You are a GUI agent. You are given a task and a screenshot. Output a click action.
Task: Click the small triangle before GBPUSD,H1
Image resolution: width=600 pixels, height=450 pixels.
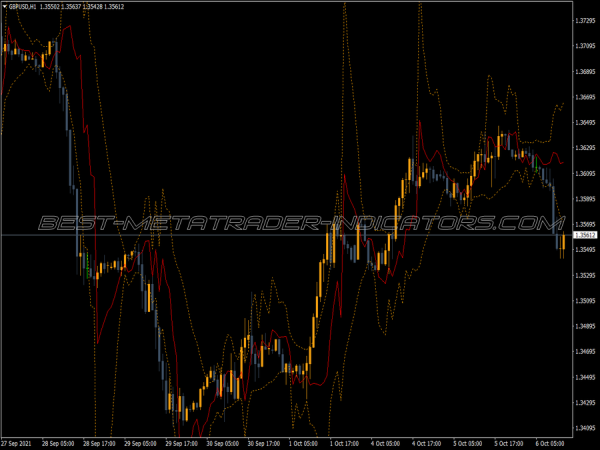[x=5, y=5]
